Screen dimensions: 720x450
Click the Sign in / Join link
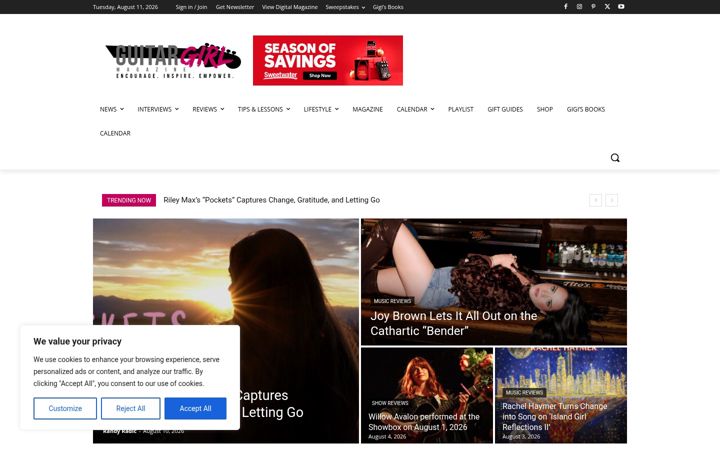[x=191, y=7]
